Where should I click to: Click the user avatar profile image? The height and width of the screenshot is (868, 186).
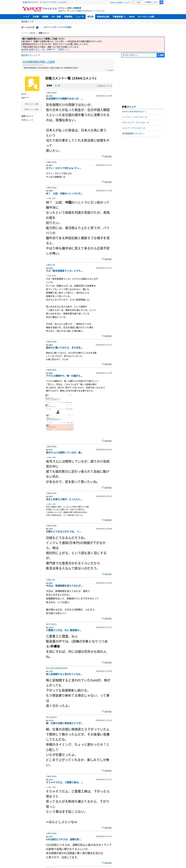tap(32, 84)
